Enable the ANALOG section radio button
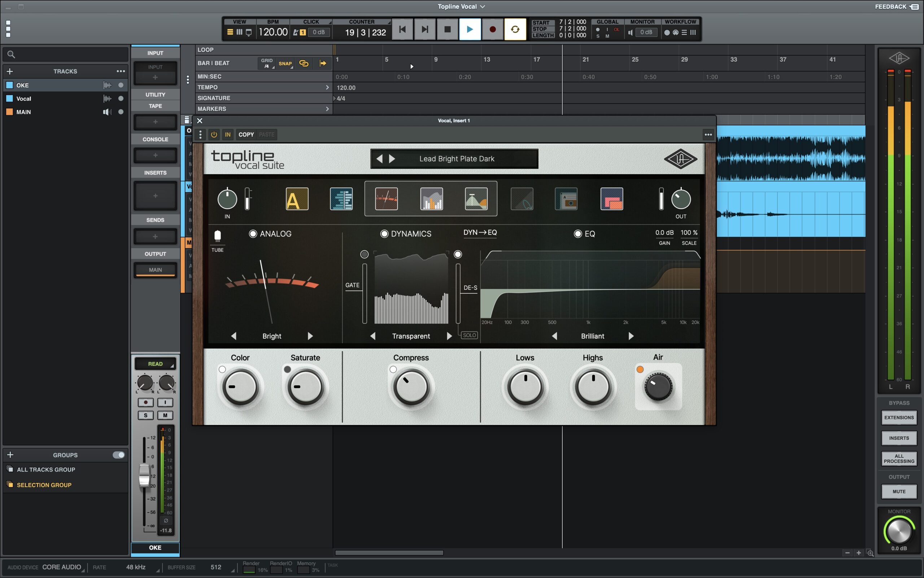Viewport: 924px width, 578px height. tap(253, 234)
